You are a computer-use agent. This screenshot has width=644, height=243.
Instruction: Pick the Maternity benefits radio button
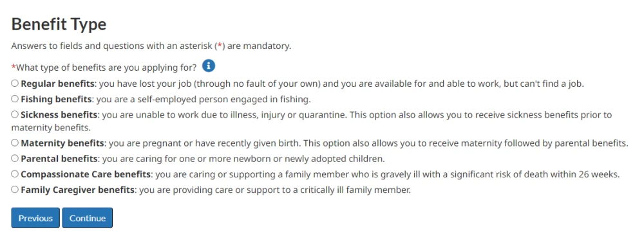[x=15, y=143]
